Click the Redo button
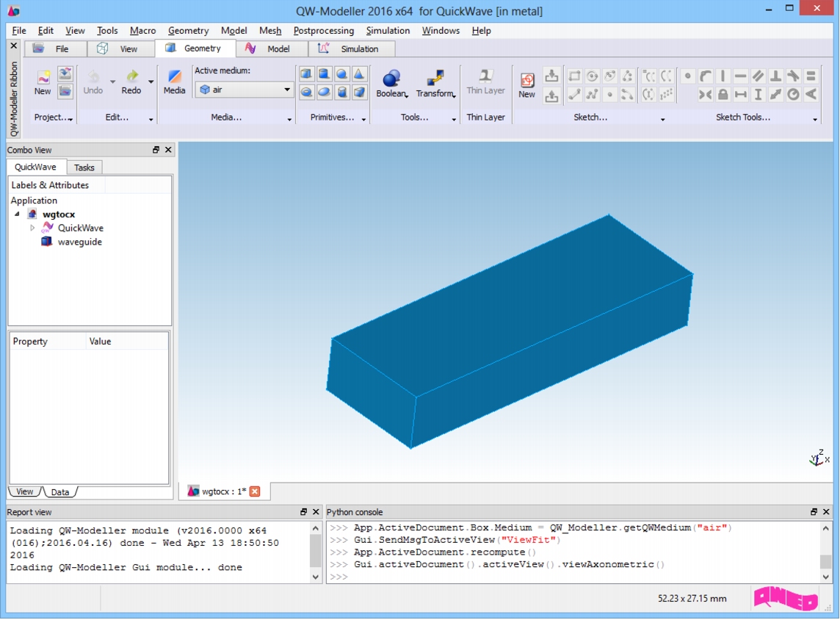Image resolution: width=840 pixels, height=620 pixels. click(x=131, y=82)
